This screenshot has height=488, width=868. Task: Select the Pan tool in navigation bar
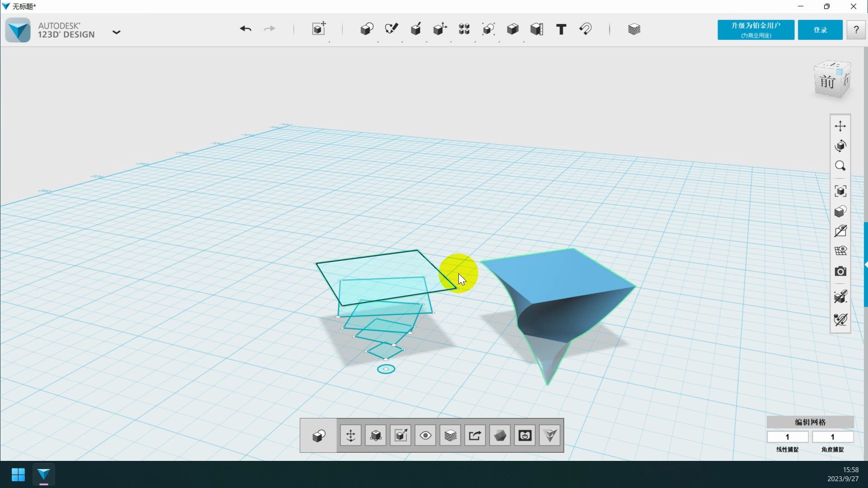coord(840,126)
